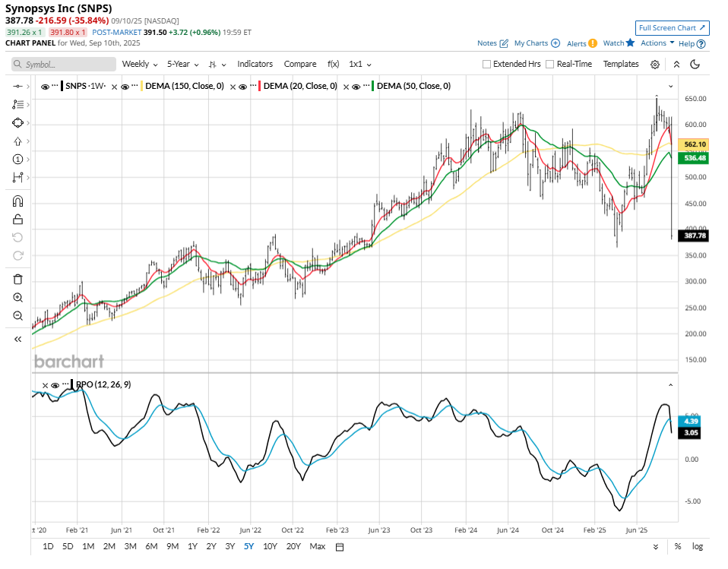Open the f(x) expressions tool
Viewport: 728px width, 569px height.
334,64
